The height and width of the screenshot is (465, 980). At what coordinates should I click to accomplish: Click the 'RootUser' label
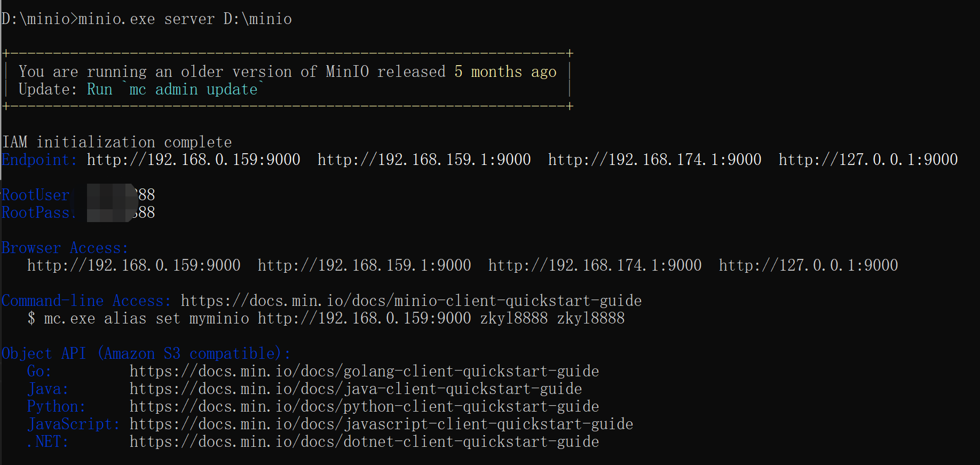(36, 195)
